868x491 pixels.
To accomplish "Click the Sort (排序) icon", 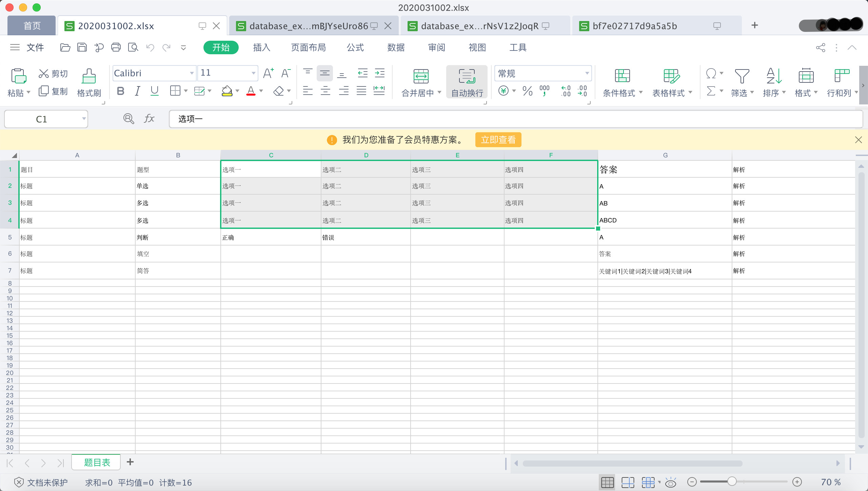I will (x=774, y=77).
